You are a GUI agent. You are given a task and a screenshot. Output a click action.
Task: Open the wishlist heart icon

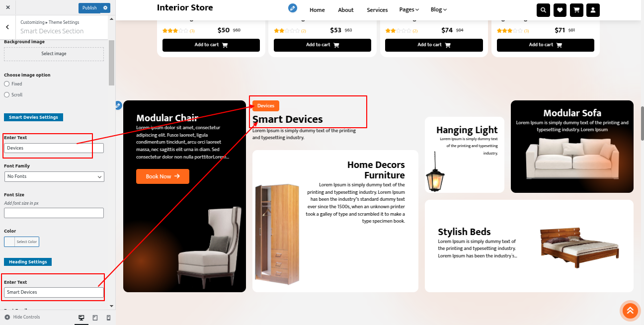click(x=560, y=10)
